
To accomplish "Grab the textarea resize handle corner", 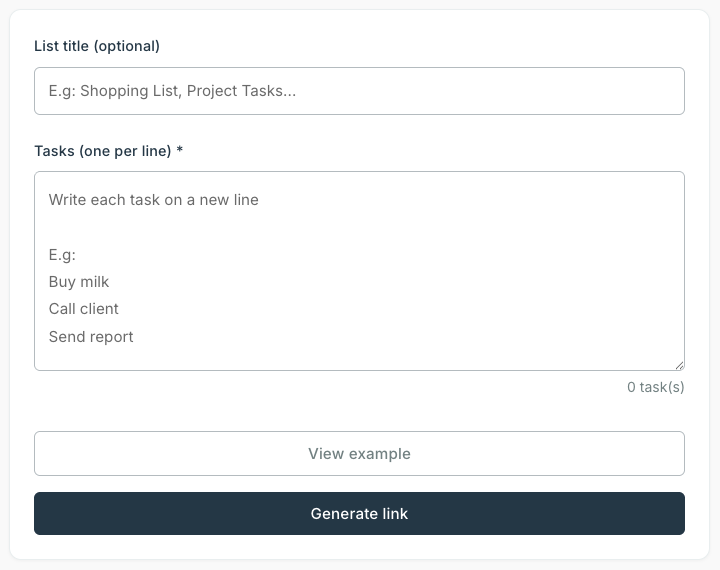I will pos(679,365).
